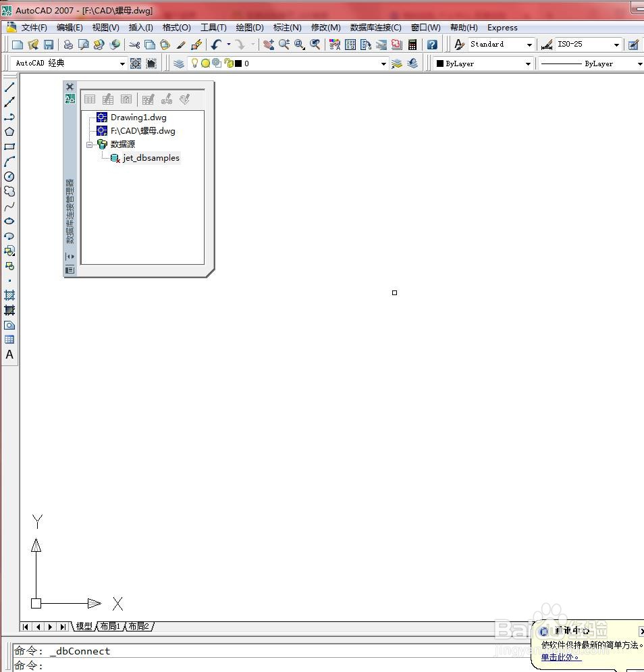Select the Circle draw tool
Screen dimensions: 644x672
9,176
